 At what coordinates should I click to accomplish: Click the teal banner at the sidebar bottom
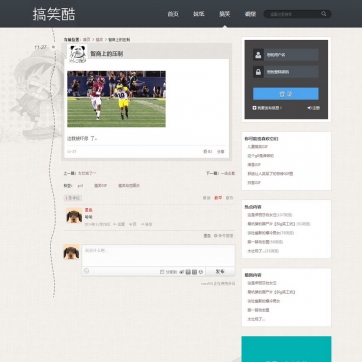tap(286, 349)
